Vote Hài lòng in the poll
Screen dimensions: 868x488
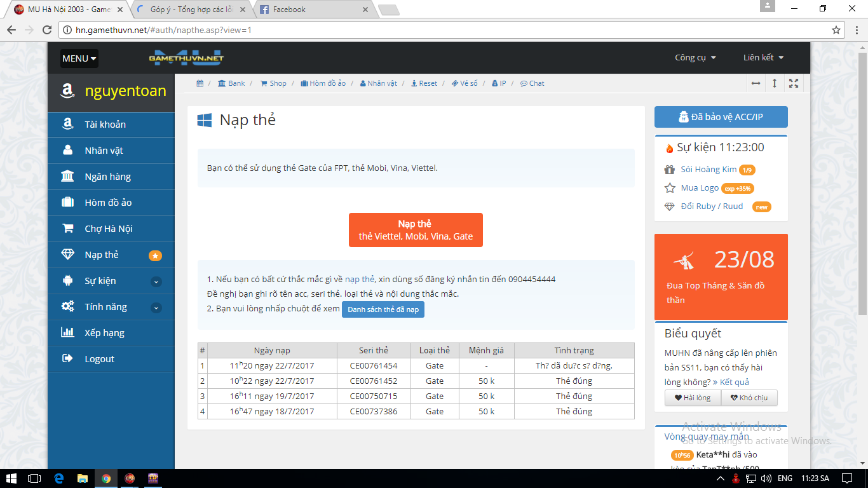tap(693, 398)
